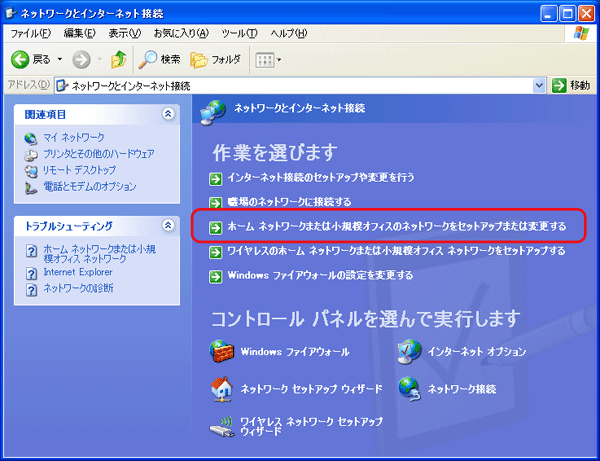Viewport: 600px width, 461px height.
Task: Open the View (表示) menu
Action: [125, 33]
